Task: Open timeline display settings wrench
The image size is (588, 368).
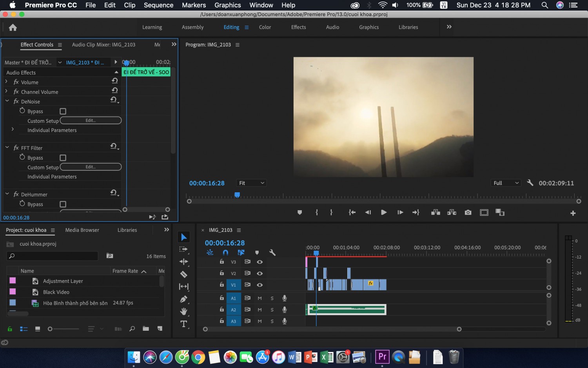Action: (x=272, y=253)
